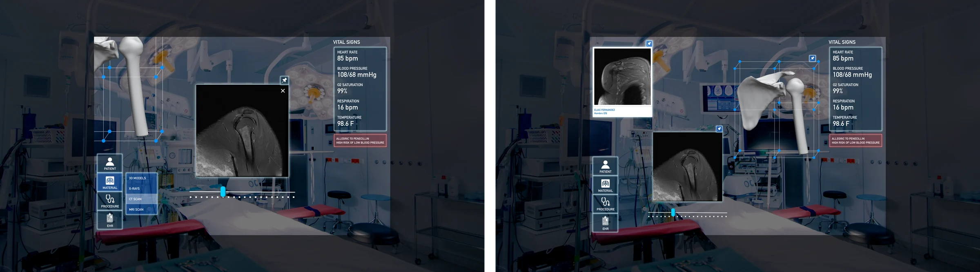Select the 3D humerus bone model in left screen
This screenshot has width=980, height=272.
pos(135,86)
